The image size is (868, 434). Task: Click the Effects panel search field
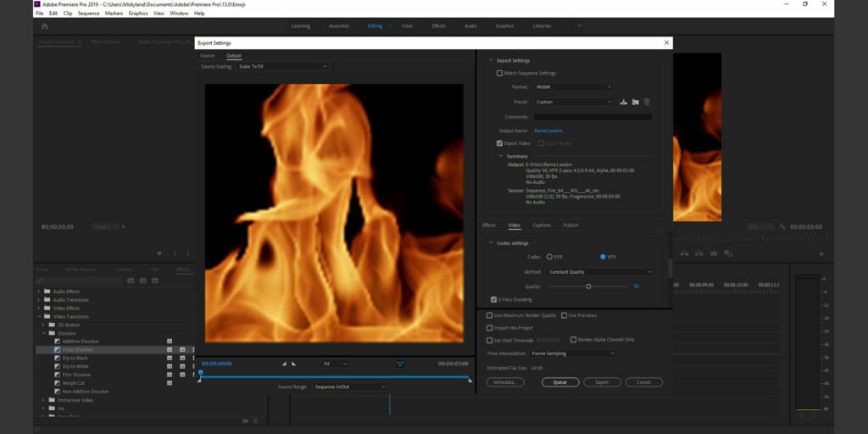pyautogui.click(x=81, y=281)
